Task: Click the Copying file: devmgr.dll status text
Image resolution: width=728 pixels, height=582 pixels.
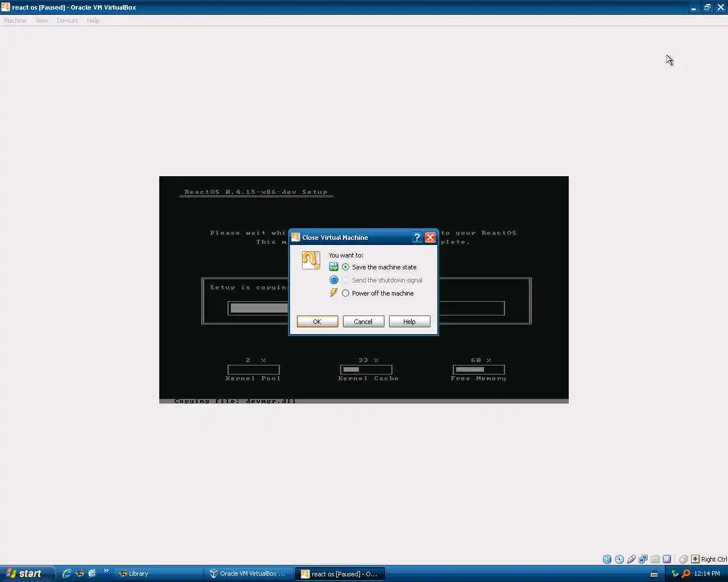Action: 235,401
